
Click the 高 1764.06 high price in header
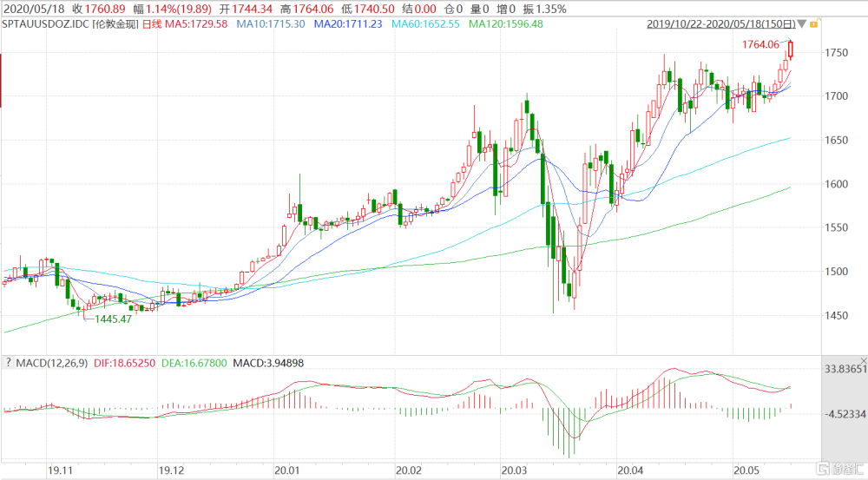pyautogui.click(x=306, y=9)
